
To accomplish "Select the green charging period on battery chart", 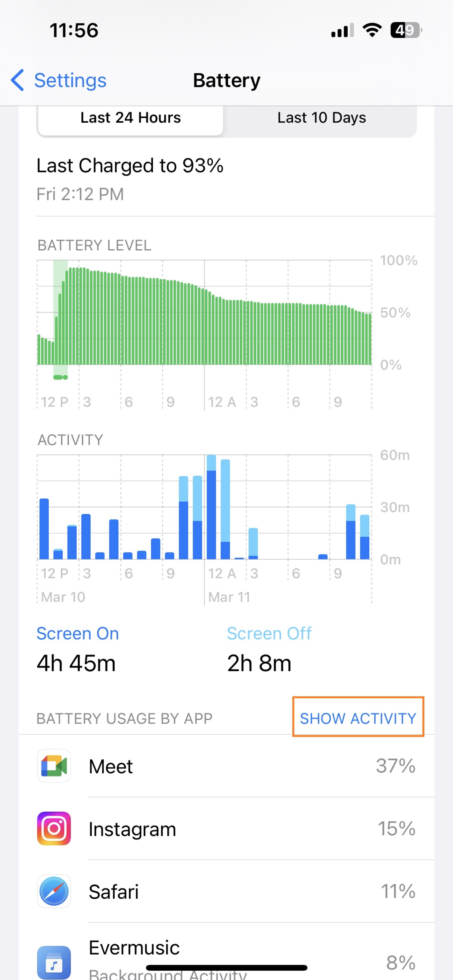I will point(61,316).
